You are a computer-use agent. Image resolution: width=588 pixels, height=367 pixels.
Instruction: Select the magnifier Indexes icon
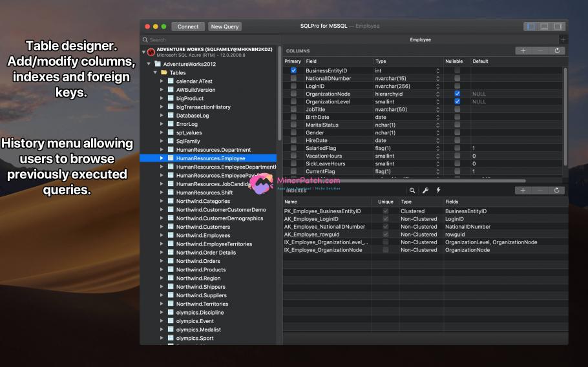click(x=412, y=191)
